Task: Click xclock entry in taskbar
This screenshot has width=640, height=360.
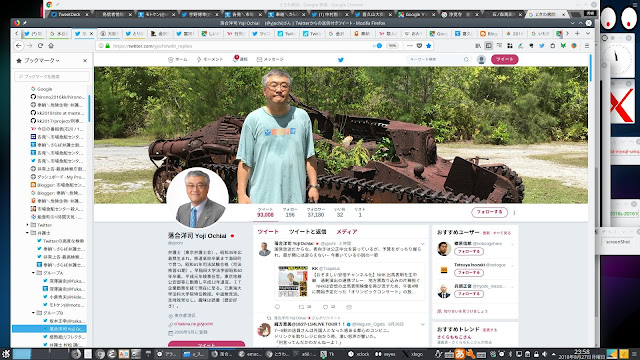Action: coord(359,354)
